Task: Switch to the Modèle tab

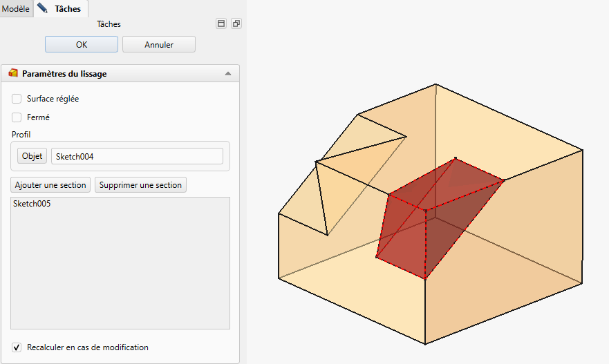Action: (x=16, y=8)
